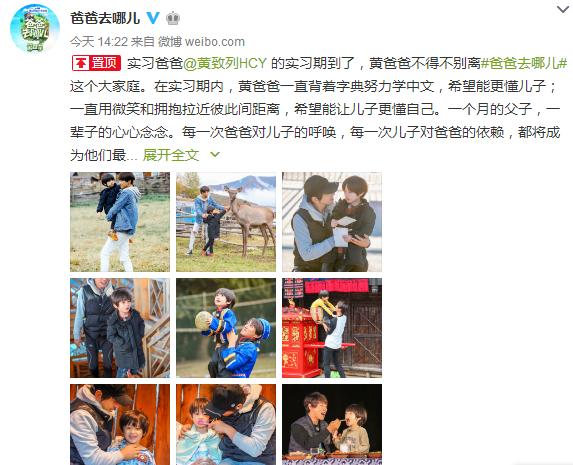Image resolution: width=573 pixels, height=465 pixels.
Task: Expand full text with 展开全文
Action: [171, 155]
